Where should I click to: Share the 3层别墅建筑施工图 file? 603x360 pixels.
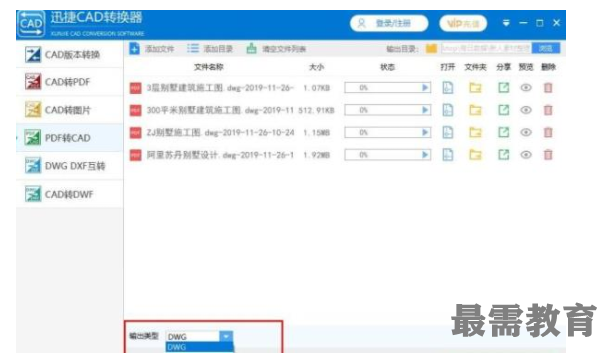(x=503, y=88)
